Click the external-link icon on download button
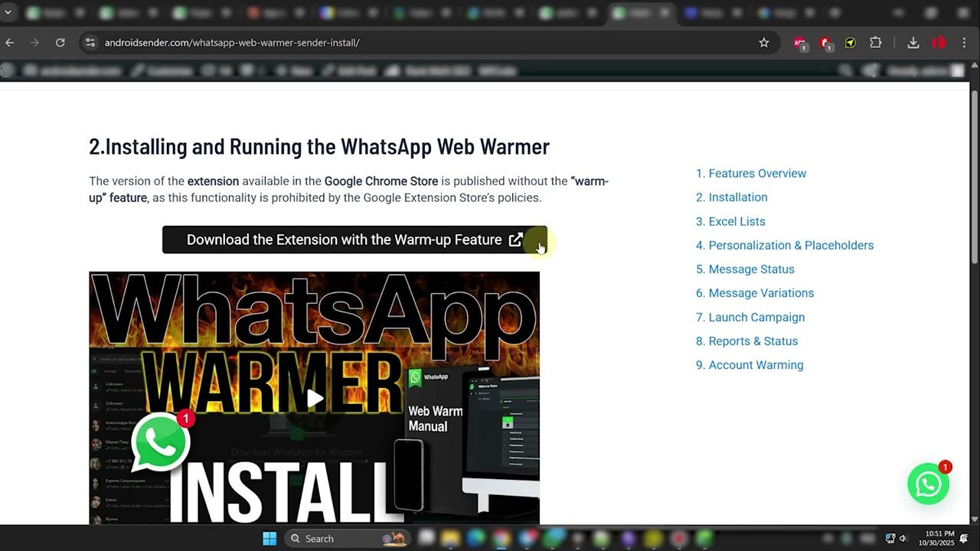The image size is (980, 551). pyautogui.click(x=516, y=240)
